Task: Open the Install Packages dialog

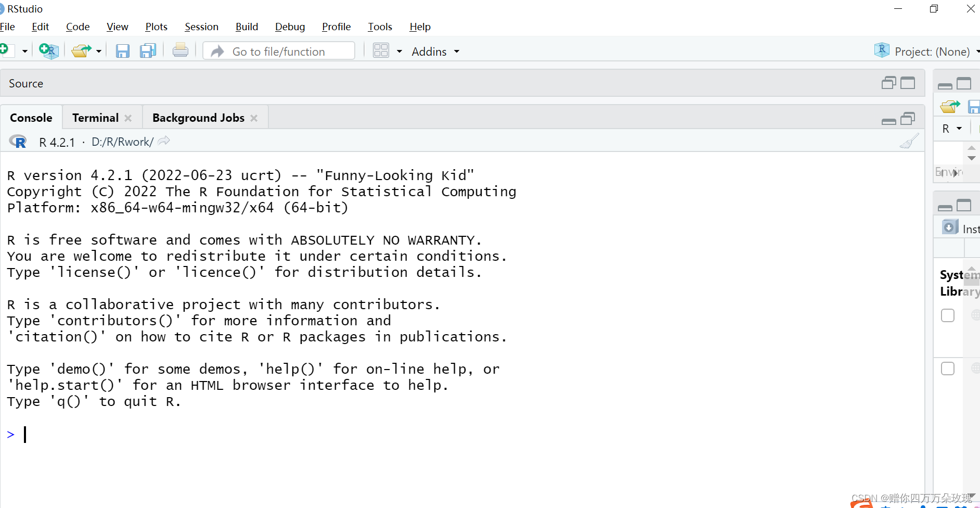Action: (950, 227)
